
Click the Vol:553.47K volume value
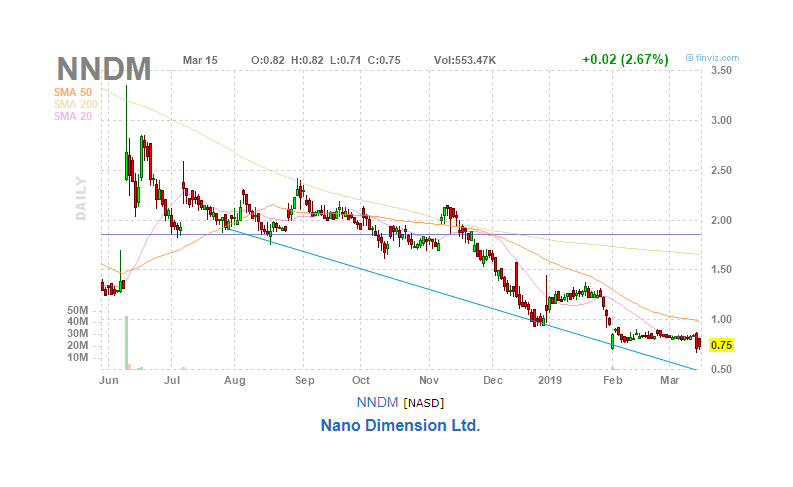[465, 60]
